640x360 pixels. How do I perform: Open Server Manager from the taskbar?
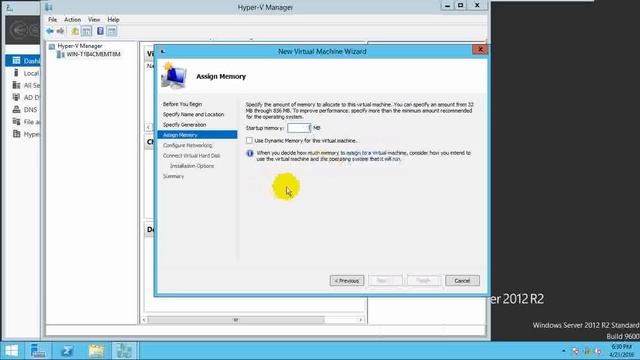pos(38,351)
